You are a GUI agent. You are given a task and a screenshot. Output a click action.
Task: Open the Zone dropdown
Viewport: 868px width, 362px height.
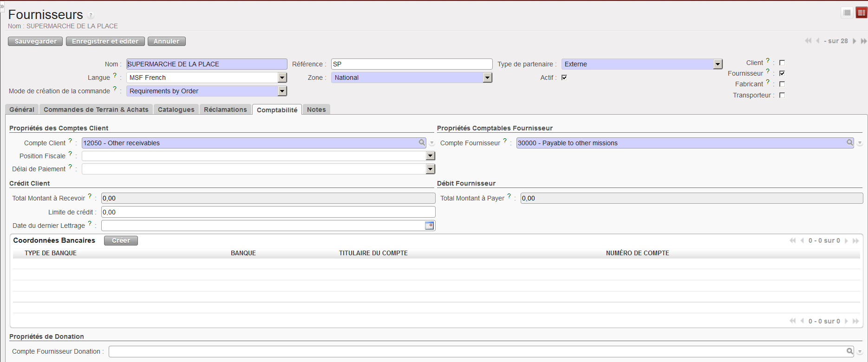pos(487,78)
